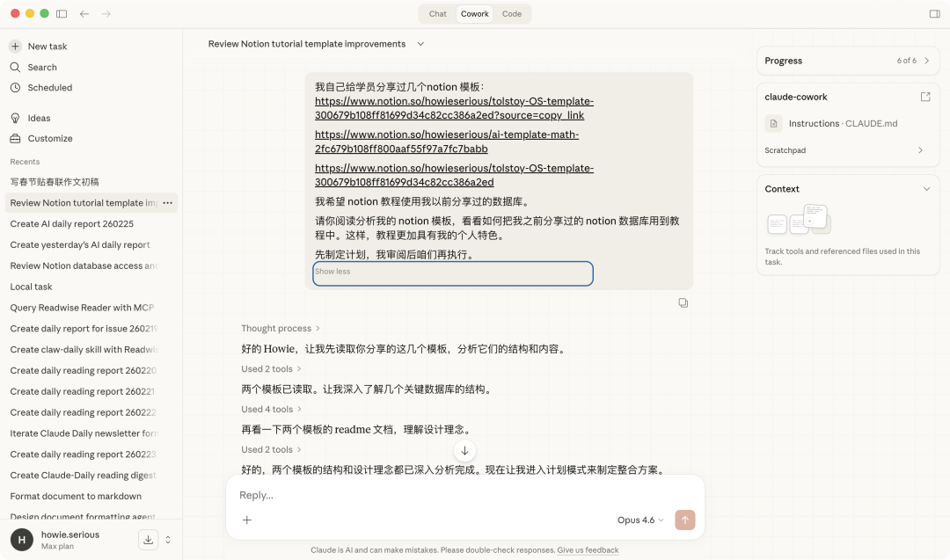
Task: Click the download icon beside the account name
Action: (x=148, y=540)
